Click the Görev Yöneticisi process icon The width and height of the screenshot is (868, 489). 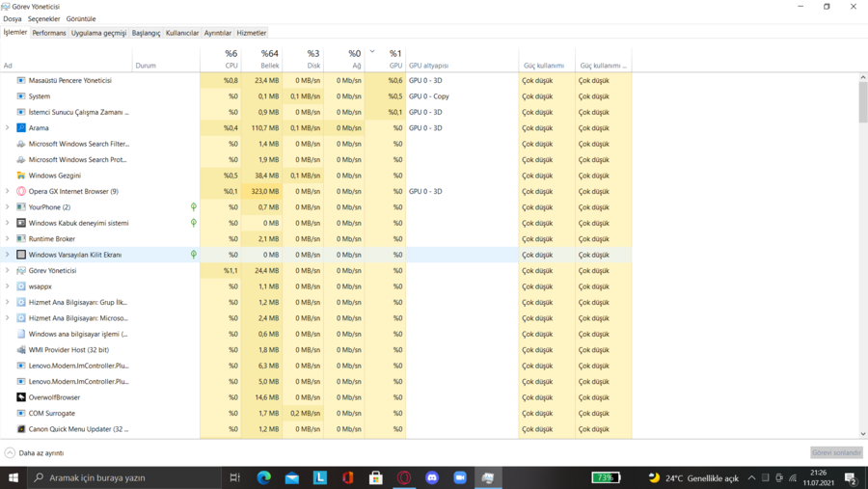coord(21,271)
